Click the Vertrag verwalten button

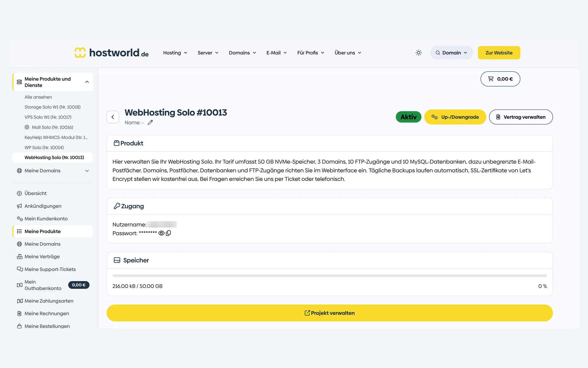(x=521, y=117)
